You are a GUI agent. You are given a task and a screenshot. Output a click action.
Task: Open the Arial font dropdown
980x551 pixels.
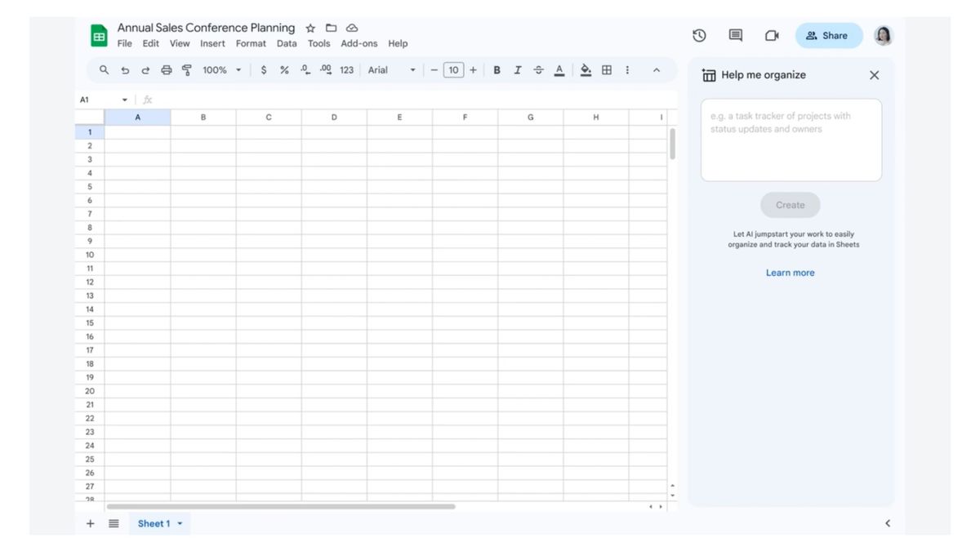(x=391, y=70)
